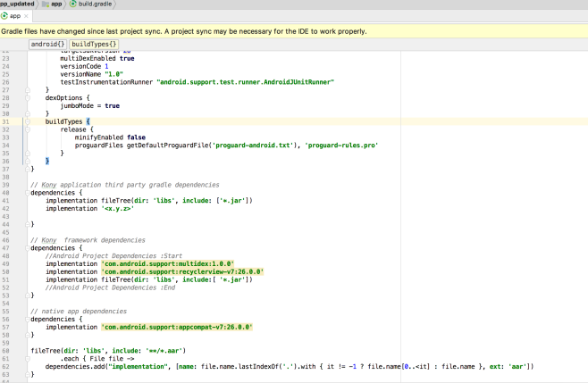Collapse the dependencies block at line 56

point(28,320)
